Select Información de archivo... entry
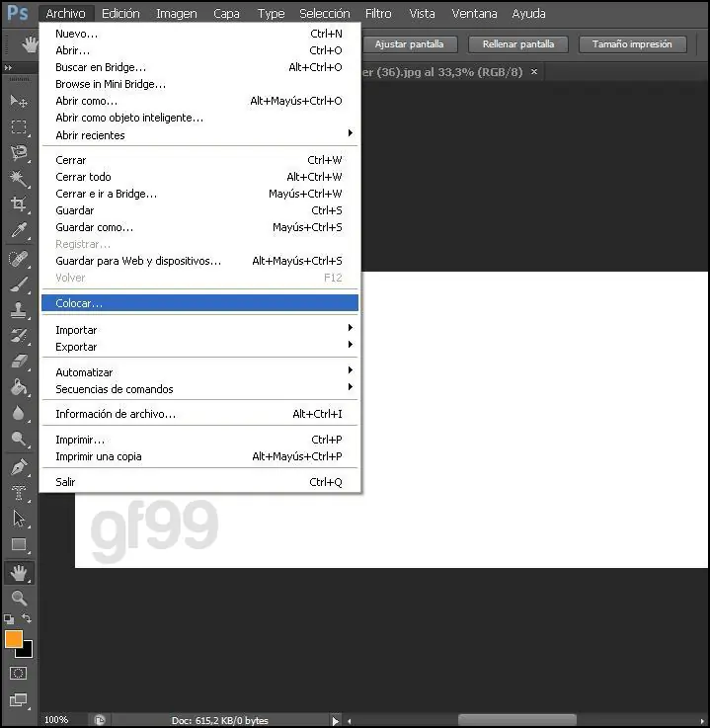The image size is (710, 728). 199,414
